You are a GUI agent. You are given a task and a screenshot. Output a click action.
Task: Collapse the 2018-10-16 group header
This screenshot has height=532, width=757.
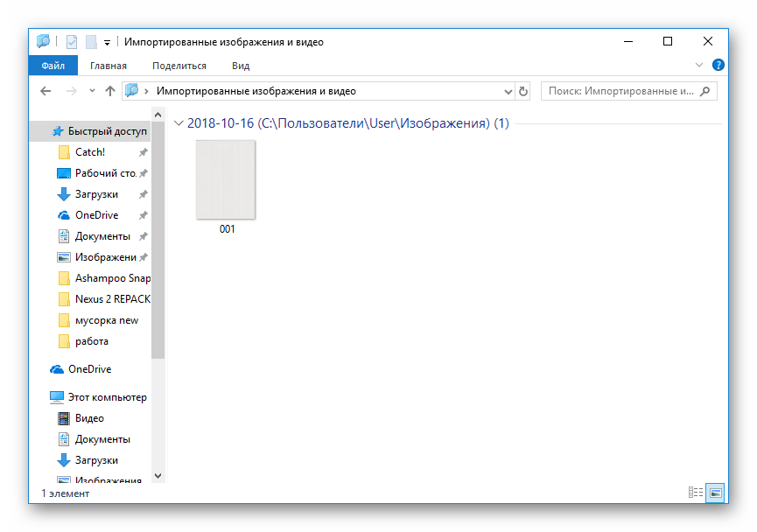pyautogui.click(x=179, y=123)
